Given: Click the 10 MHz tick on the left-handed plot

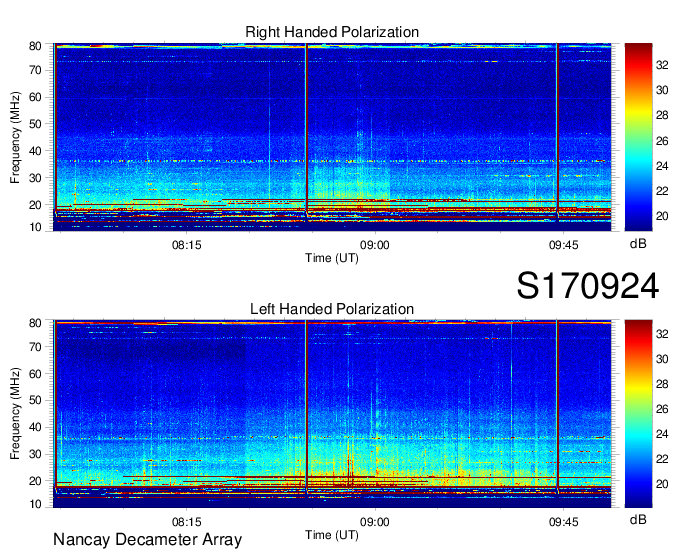Looking at the screenshot, I should pyautogui.click(x=35, y=504).
